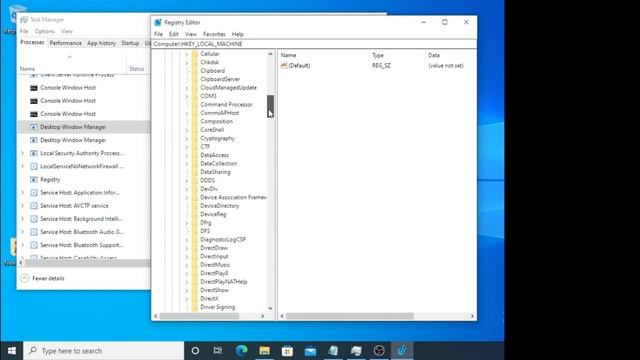Viewport: 640px width, 360px height.
Task: Open the Registry Editor File menu
Action: [x=158, y=34]
